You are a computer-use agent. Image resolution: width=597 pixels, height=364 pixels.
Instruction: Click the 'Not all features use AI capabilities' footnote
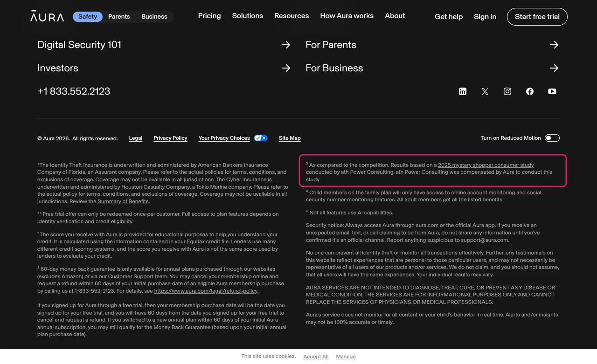coord(350,213)
